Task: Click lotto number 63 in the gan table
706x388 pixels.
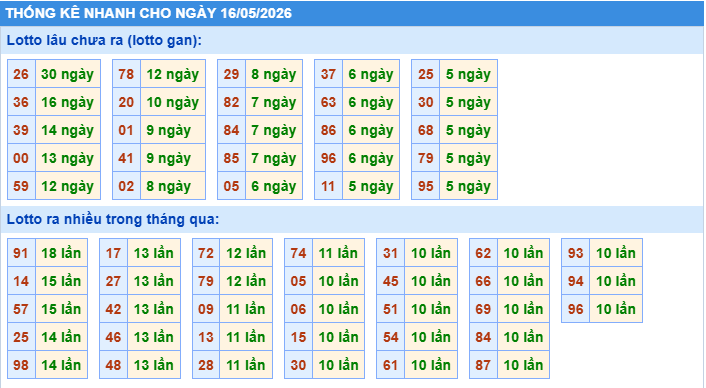Action: [x=329, y=102]
